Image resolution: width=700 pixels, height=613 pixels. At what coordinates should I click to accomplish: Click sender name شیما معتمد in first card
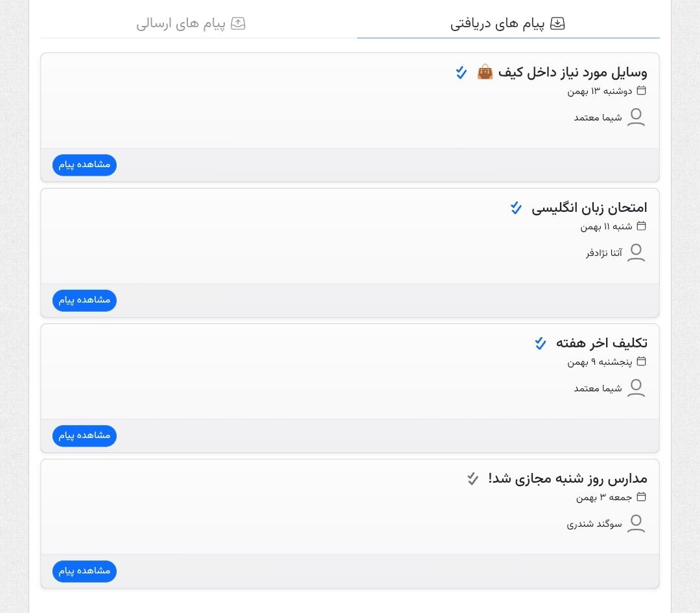pyautogui.click(x=598, y=117)
